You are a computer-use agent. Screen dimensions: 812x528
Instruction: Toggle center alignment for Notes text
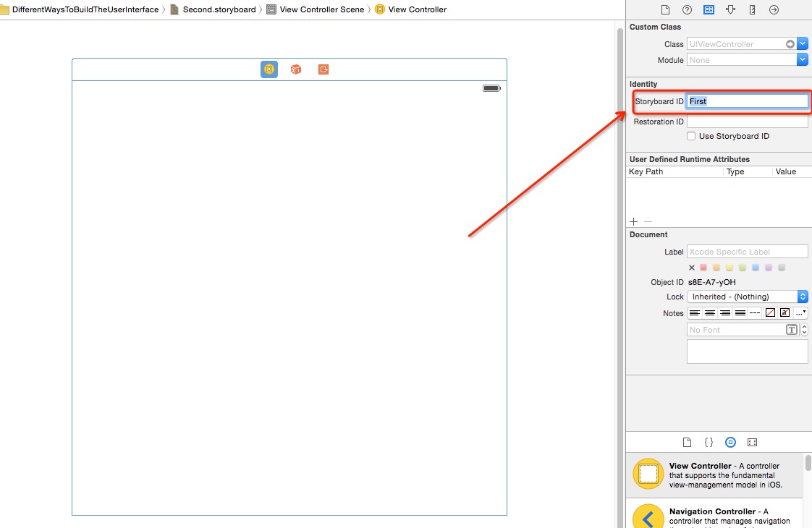[710, 313]
